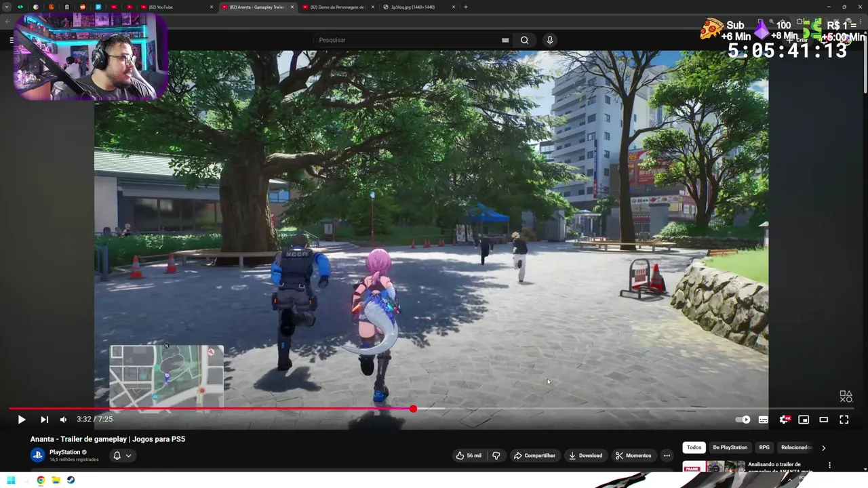Open File Explorer from the taskbar

56,480
